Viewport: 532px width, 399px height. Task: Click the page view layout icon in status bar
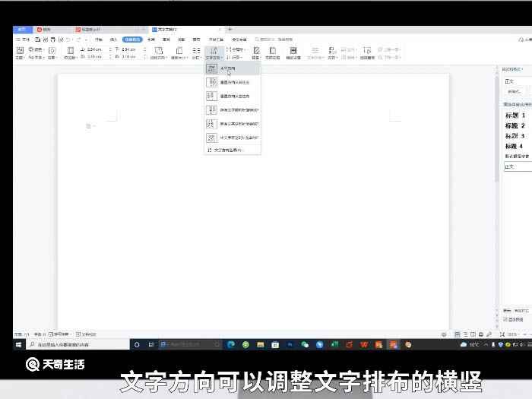click(457, 334)
